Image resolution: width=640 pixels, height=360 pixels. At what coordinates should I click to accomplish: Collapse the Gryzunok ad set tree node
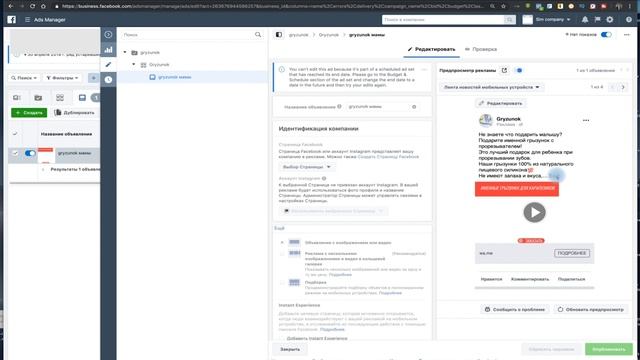pos(133,64)
